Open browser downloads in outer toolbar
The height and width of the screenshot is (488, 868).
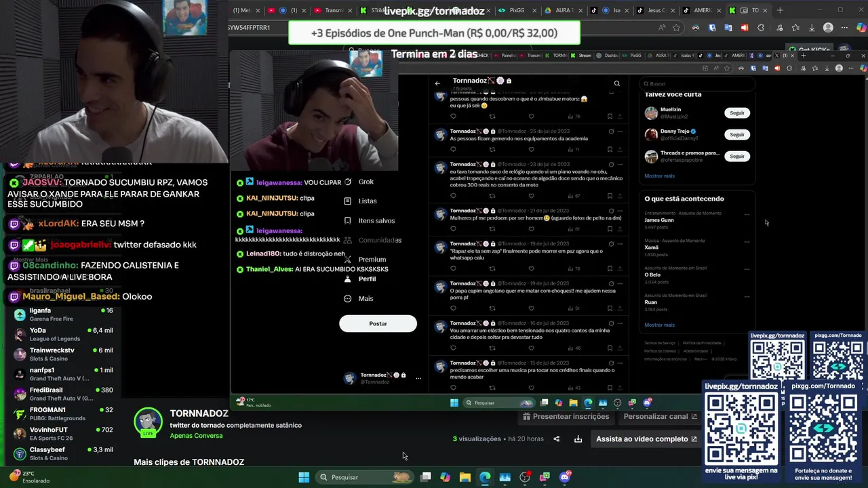(812, 28)
